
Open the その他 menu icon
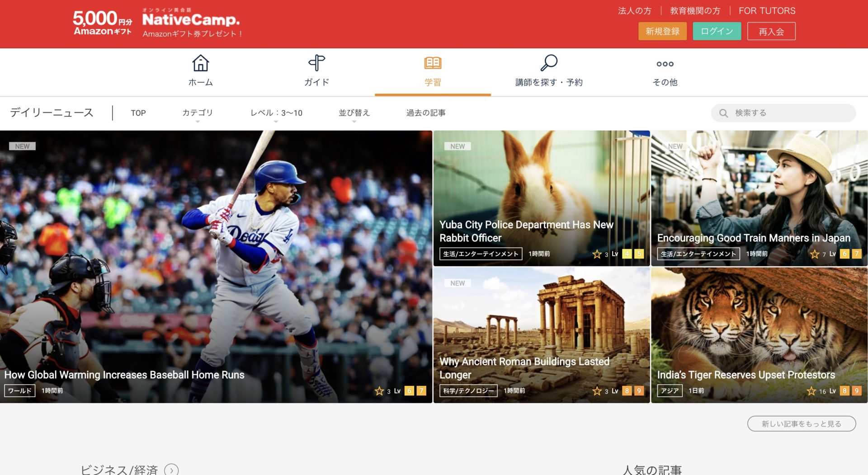tap(664, 64)
